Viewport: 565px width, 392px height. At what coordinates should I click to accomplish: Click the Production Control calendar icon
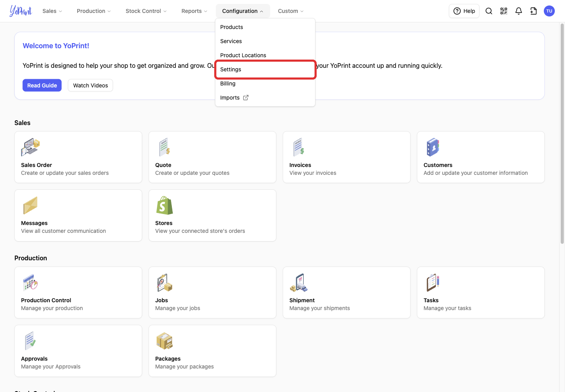(x=30, y=283)
